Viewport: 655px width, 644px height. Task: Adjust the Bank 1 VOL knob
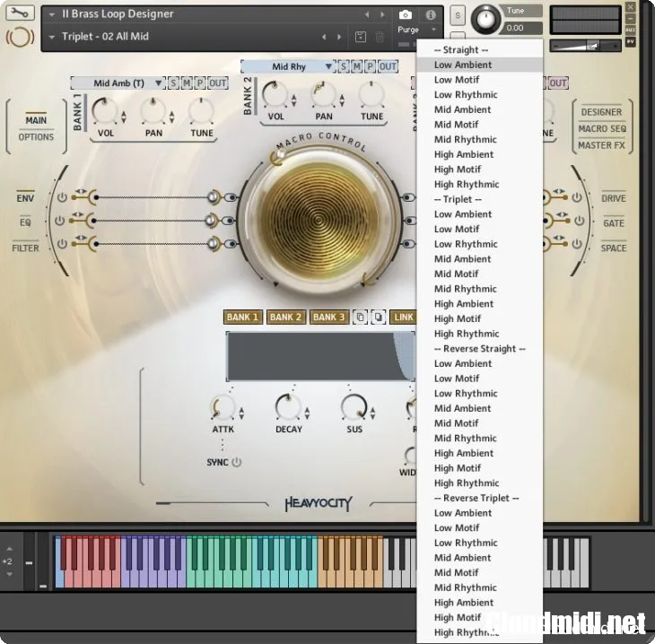click(106, 112)
